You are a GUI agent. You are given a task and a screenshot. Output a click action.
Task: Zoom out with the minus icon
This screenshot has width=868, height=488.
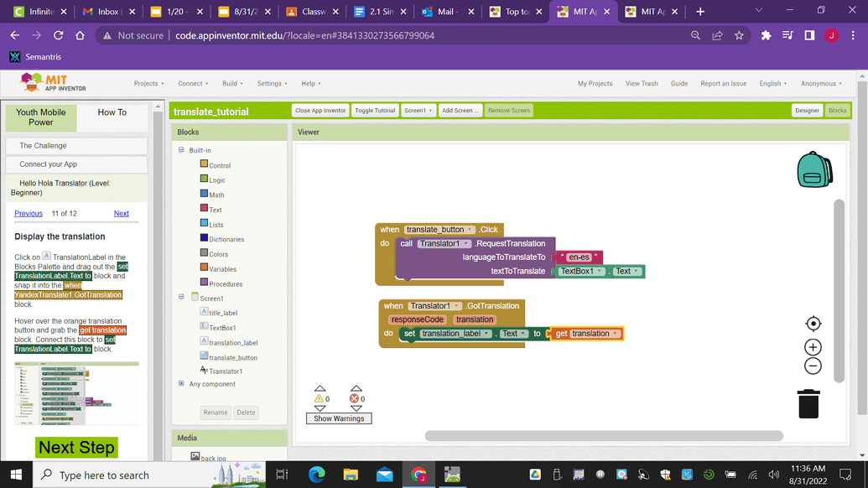[x=813, y=366]
